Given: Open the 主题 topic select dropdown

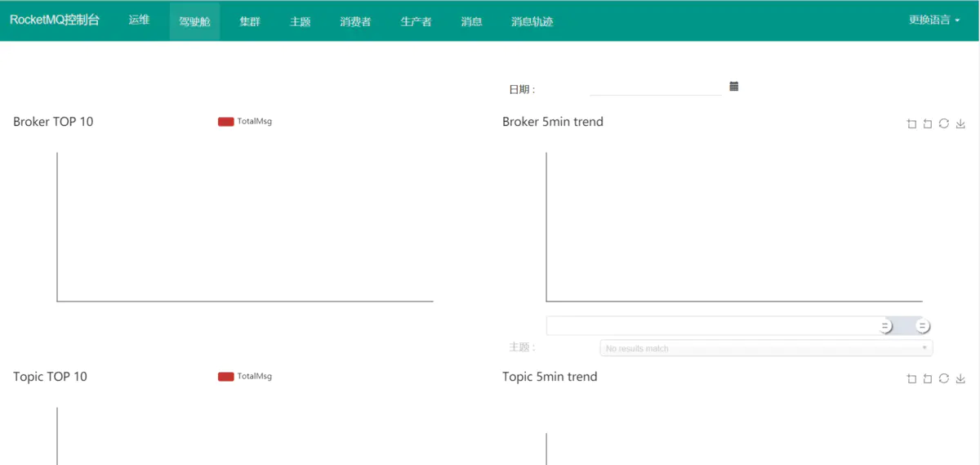Looking at the screenshot, I should point(766,348).
